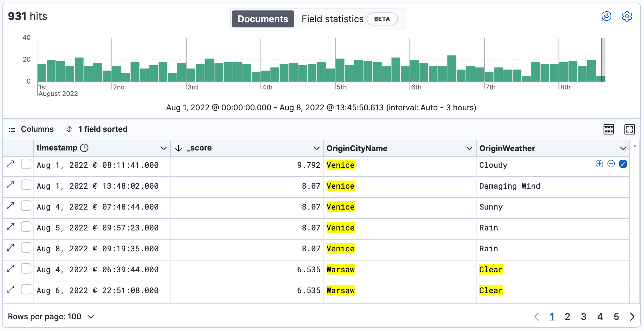
Task: Expand the OriginWeather column options chevron
Action: (x=623, y=148)
